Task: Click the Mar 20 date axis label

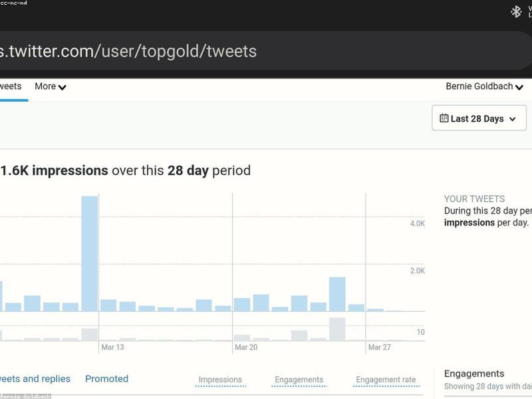Action: point(245,347)
